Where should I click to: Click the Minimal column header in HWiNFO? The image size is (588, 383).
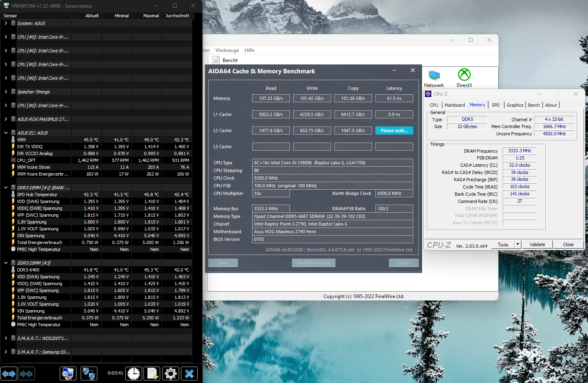point(116,16)
